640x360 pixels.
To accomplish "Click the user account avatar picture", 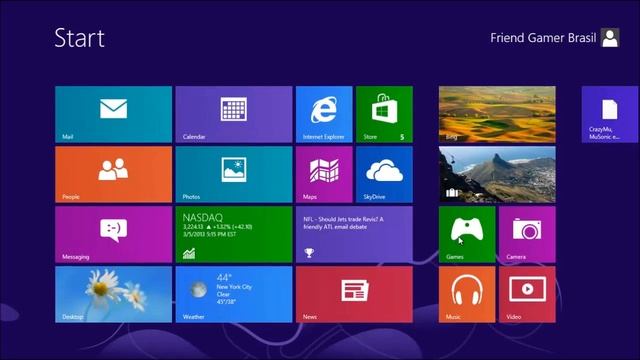I will (x=610, y=38).
